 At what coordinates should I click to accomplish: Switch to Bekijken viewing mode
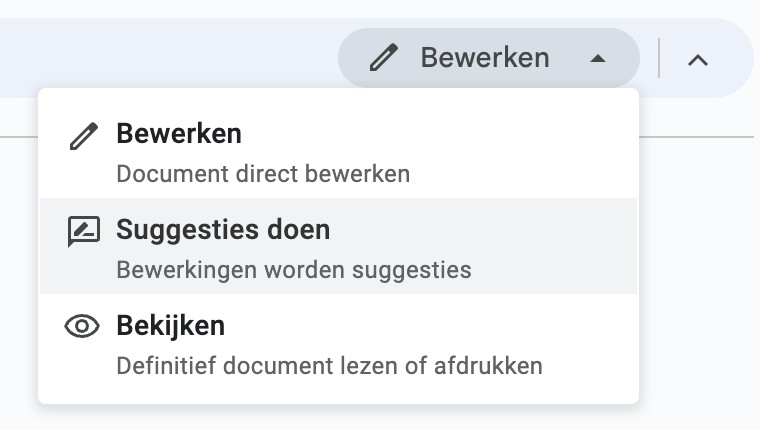pos(338,344)
